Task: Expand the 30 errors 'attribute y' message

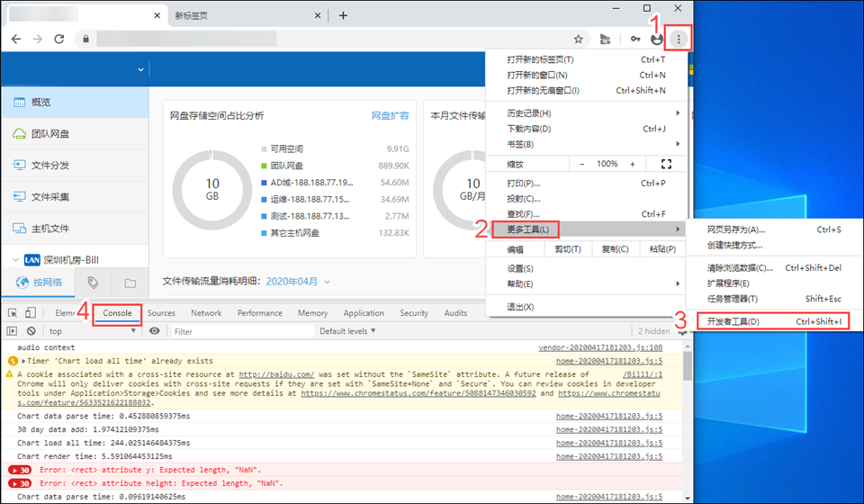Action: 20,471
